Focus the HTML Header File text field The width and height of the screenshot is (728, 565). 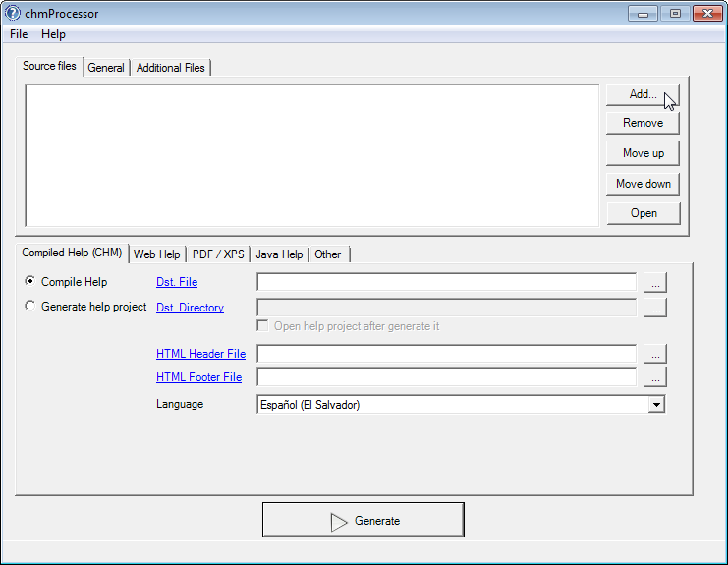pyautogui.click(x=447, y=354)
